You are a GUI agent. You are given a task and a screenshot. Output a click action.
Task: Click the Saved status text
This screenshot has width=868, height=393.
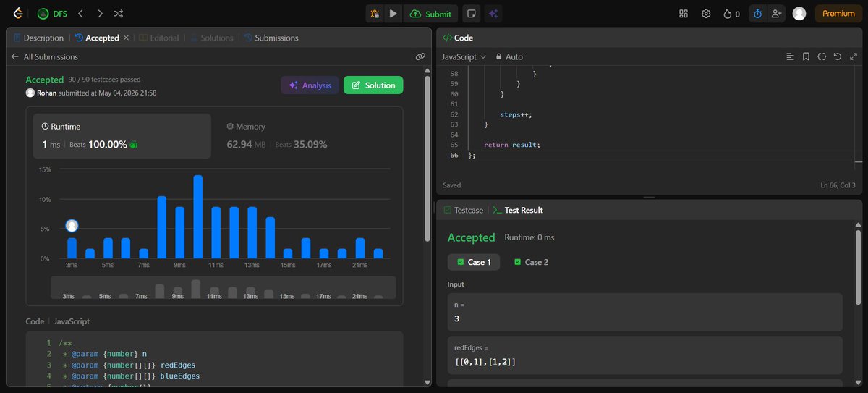click(x=451, y=185)
